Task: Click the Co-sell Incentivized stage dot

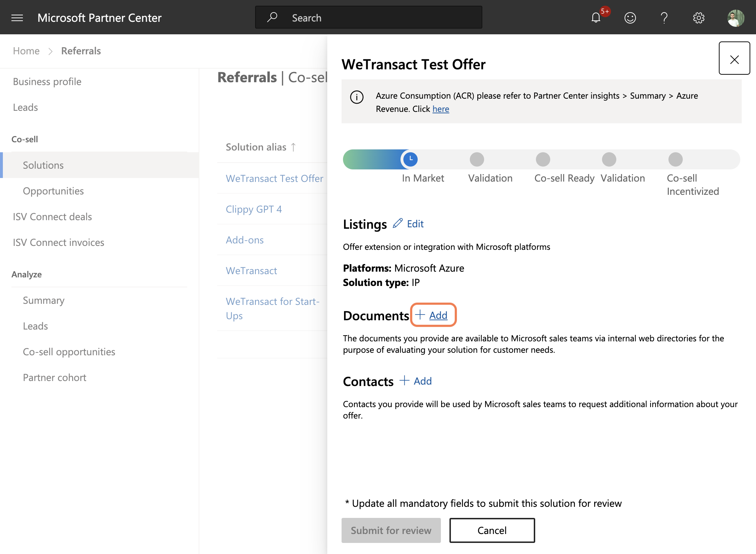Action: pyautogui.click(x=676, y=159)
